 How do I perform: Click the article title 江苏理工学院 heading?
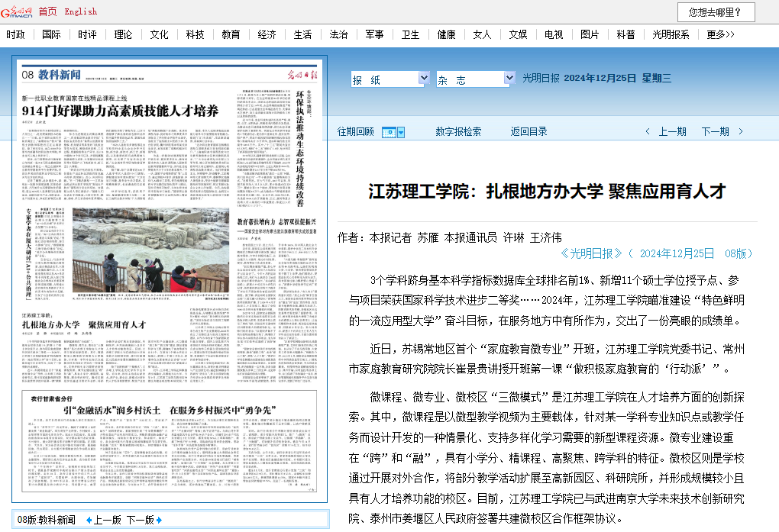547,192
